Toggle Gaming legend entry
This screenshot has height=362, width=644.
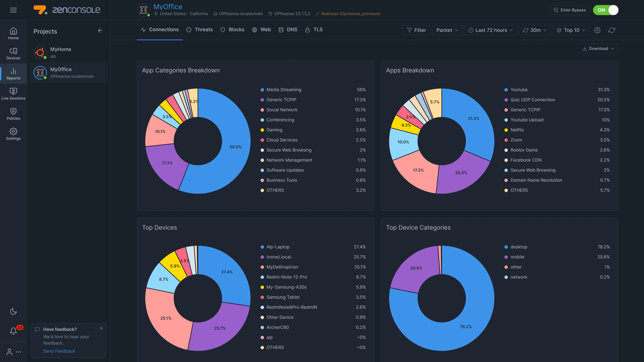click(x=313, y=130)
